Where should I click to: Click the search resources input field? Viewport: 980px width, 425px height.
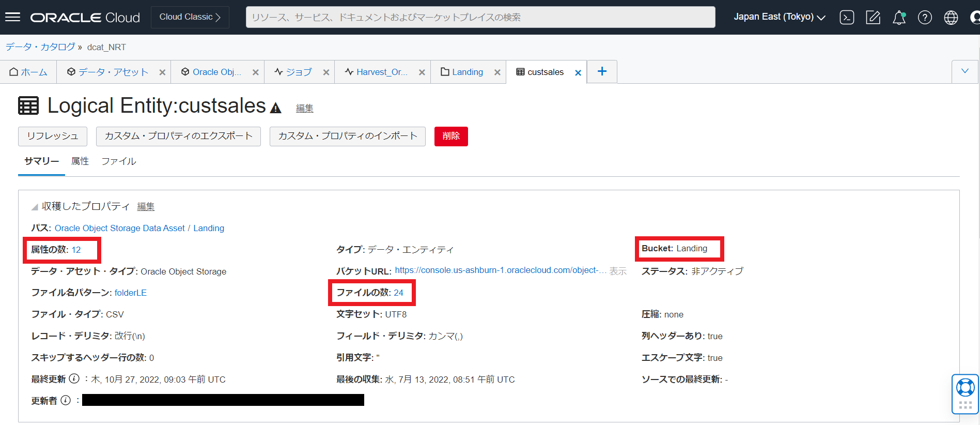click(x=480, y=17)
